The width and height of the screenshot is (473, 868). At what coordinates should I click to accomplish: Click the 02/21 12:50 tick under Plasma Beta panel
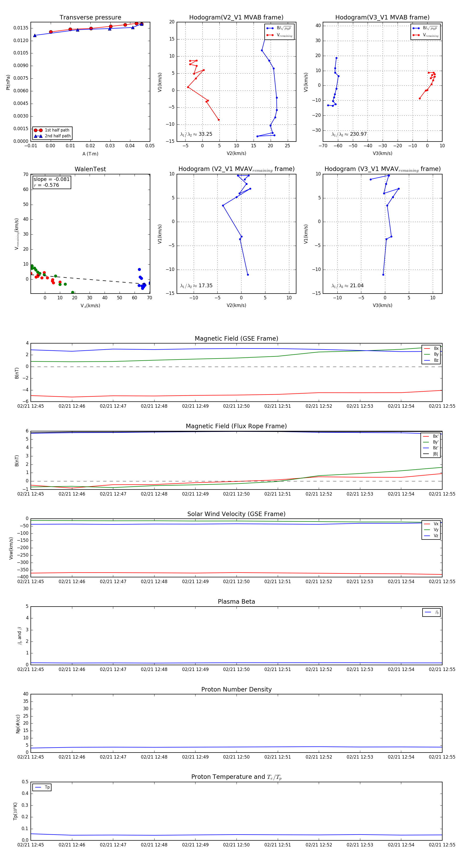(x=236, y=669)
